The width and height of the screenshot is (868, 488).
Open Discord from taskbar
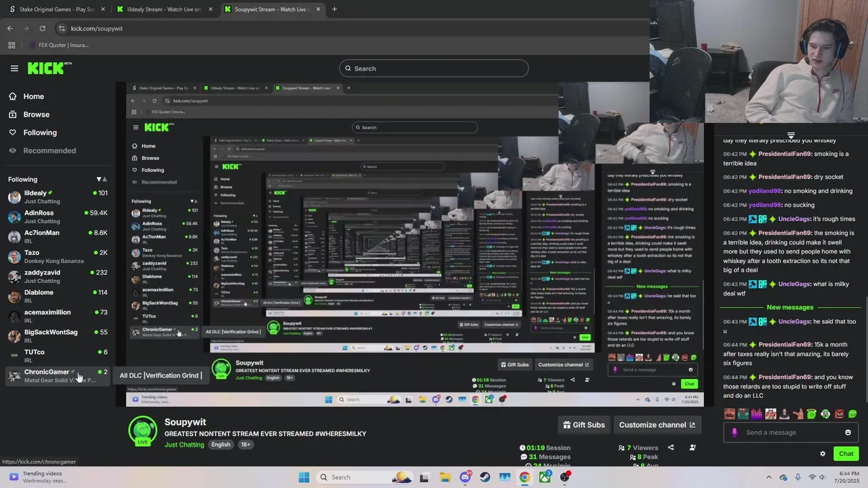coord(465,477)
